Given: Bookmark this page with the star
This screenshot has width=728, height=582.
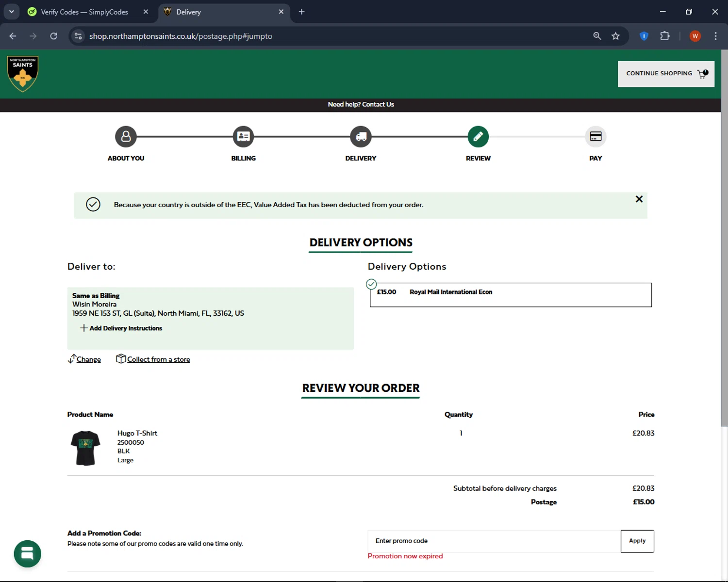Looking at the screenshot, I should point(615,36).
